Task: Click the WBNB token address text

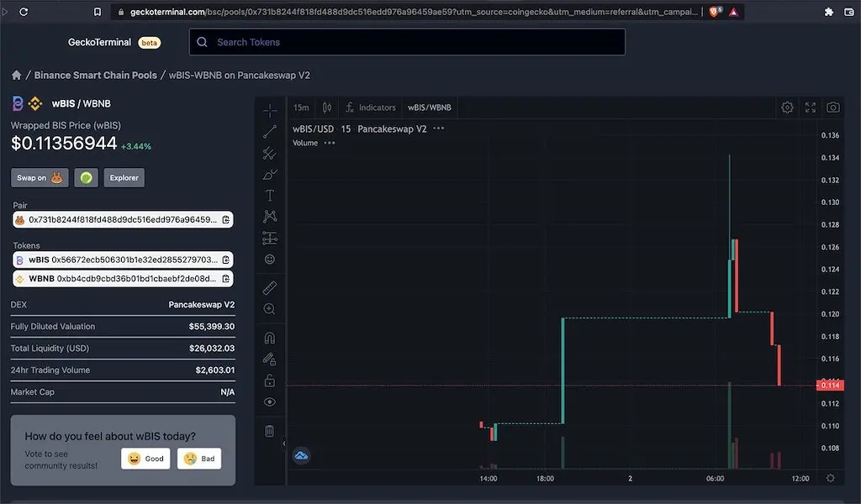Action: point(136,279)
